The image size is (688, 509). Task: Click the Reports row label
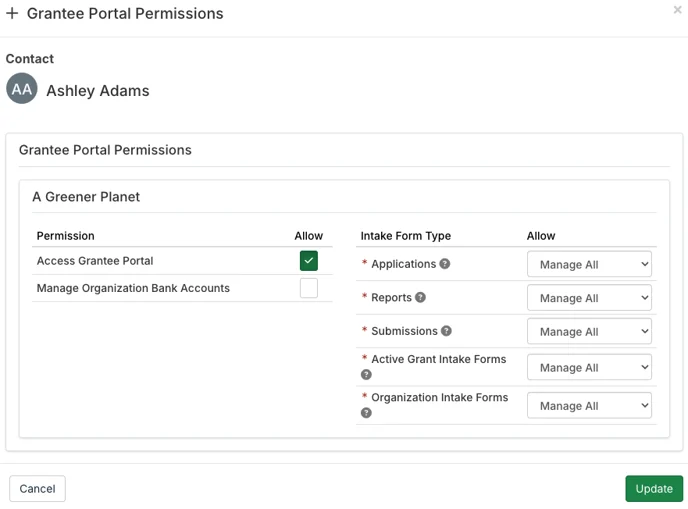[391, 298]
